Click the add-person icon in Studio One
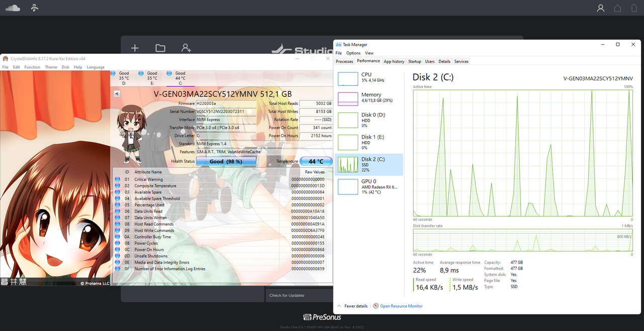This screenshot has width=644, height=331. 186,48
